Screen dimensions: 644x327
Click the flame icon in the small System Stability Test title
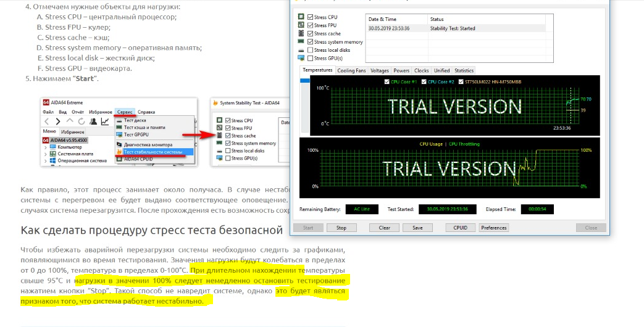215,103
